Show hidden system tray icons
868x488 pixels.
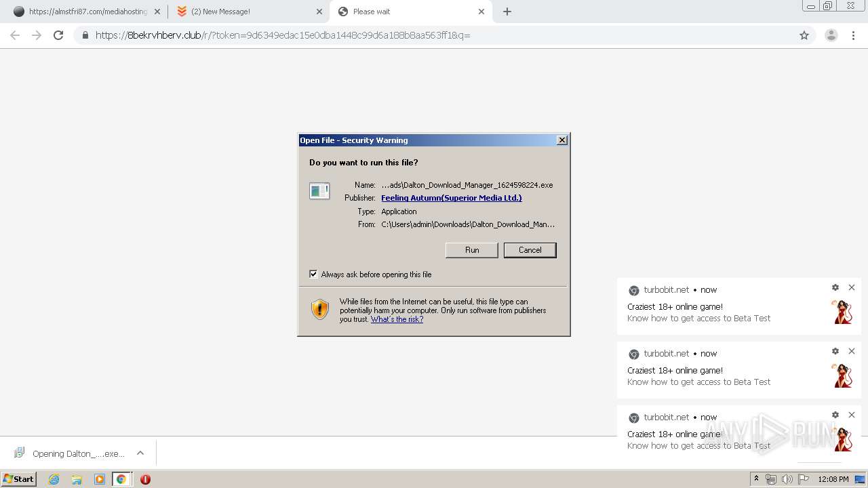coord(756,479)
